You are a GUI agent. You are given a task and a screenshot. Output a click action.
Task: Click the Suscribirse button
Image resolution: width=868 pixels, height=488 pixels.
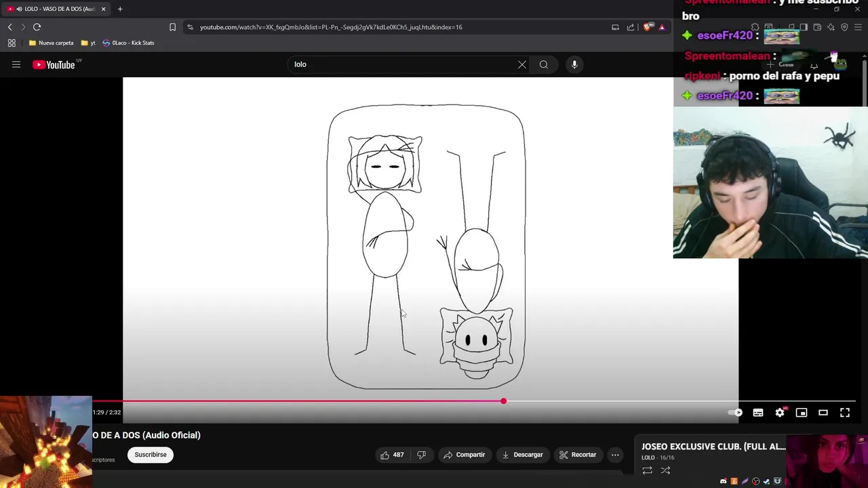tap(151, 455)
